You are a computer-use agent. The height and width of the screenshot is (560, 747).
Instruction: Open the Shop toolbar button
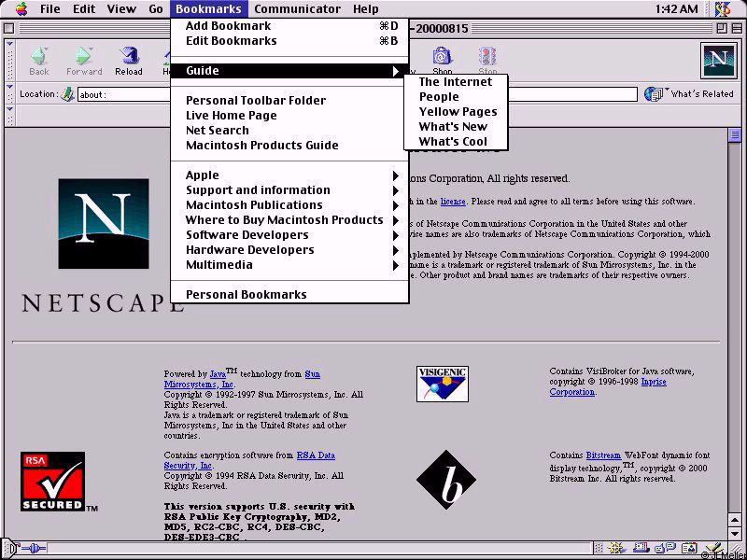pos(442,61)
